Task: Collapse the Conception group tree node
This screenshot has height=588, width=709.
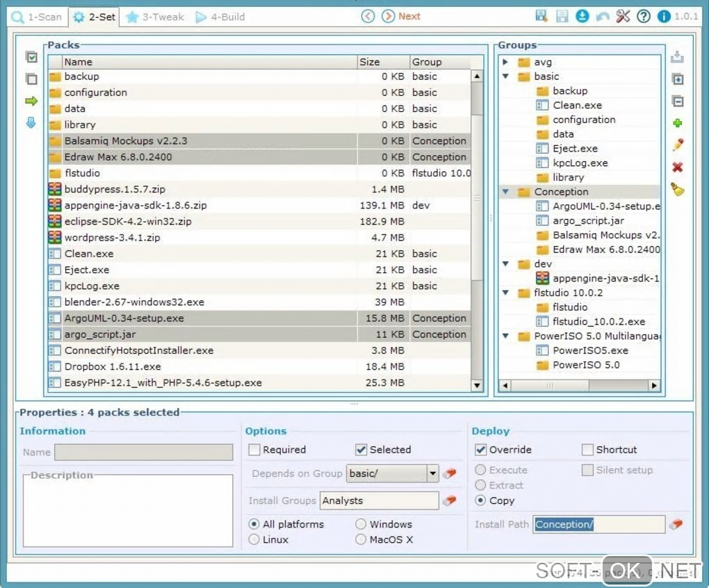Action: point(505,192)
